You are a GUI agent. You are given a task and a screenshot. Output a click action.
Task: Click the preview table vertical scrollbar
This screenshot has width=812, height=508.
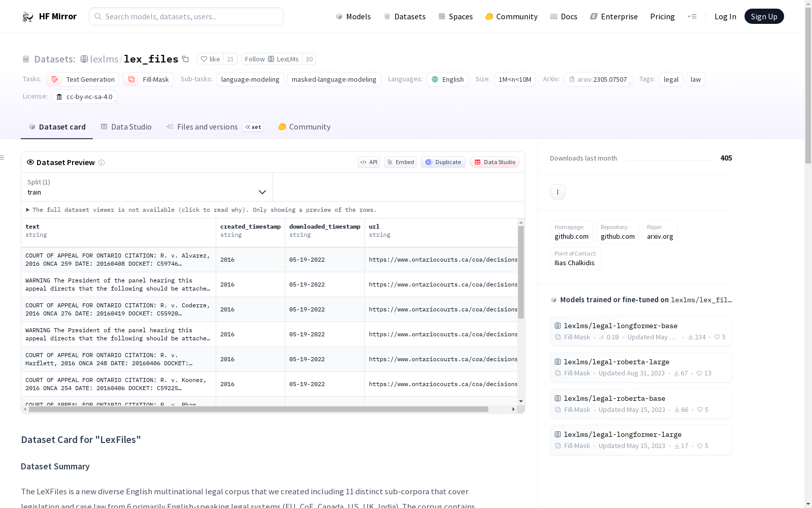tap(521, 272)
